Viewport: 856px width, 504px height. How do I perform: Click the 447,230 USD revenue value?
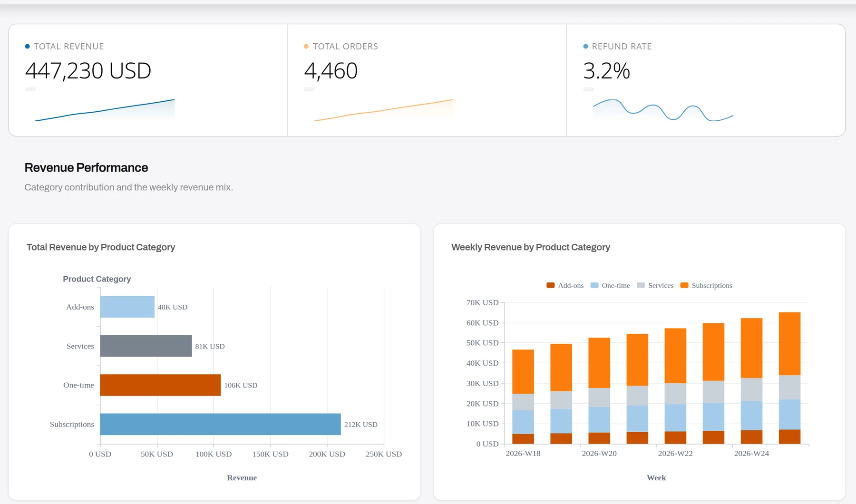coord(88,71)
